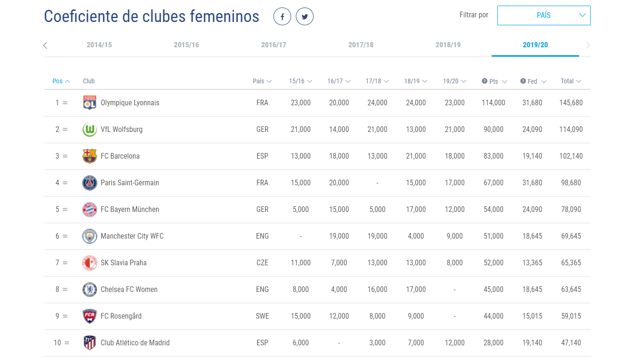Switch to the 2015/16 season tab

pos(186,45)
